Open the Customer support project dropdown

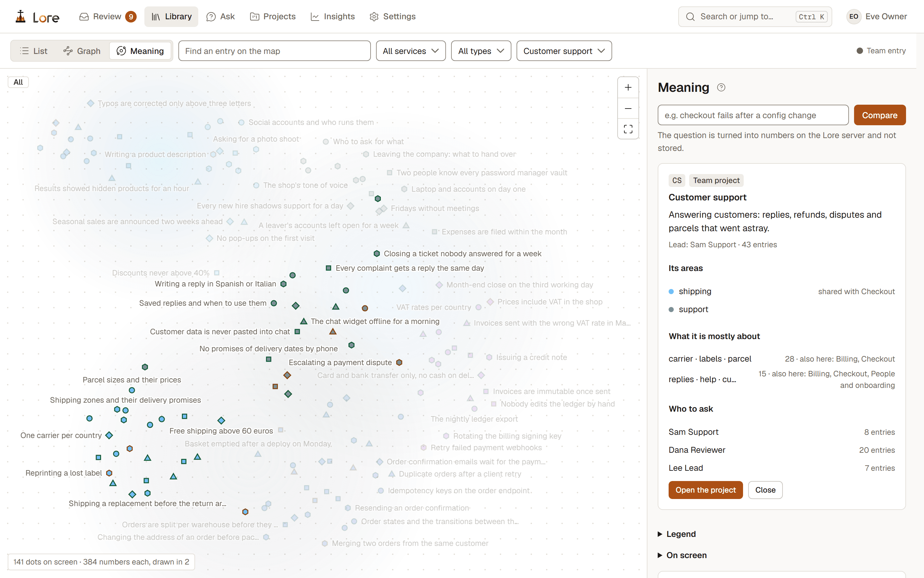click(x=564, y=51)
